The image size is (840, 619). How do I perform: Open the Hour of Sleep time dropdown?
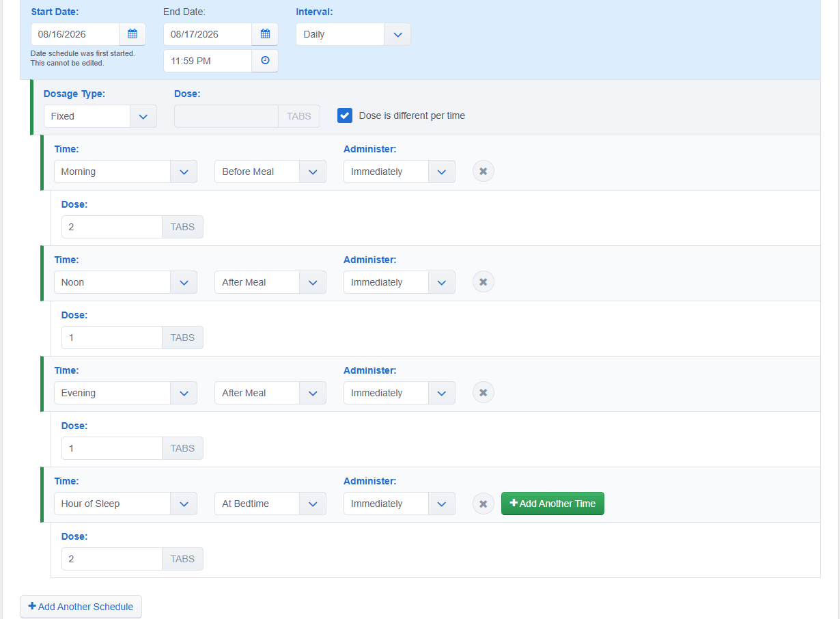click(126, 504)
